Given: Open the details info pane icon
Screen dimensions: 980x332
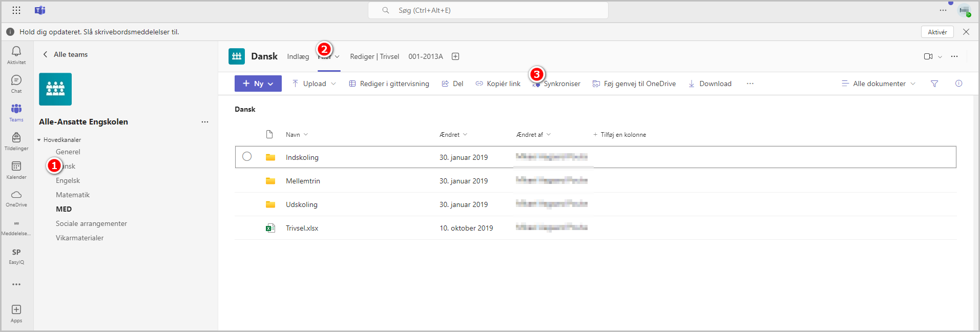Looking at the screenshot, I should click(959, 84).
